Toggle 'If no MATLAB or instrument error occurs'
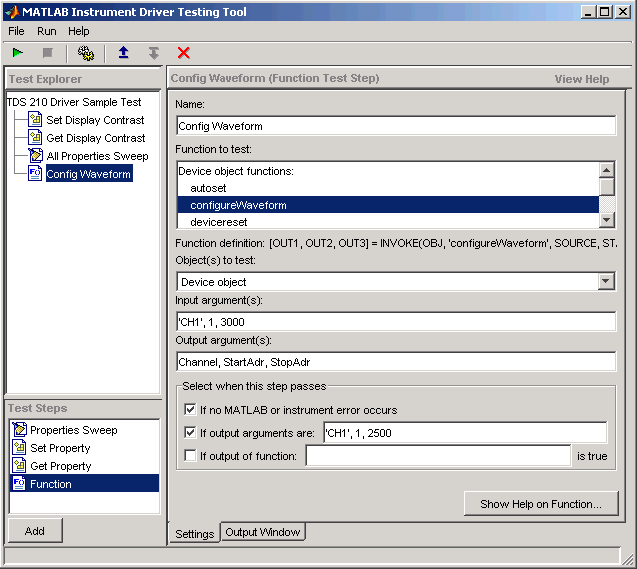This screenshot has height=569, width=637. click(x=190, y=410)
